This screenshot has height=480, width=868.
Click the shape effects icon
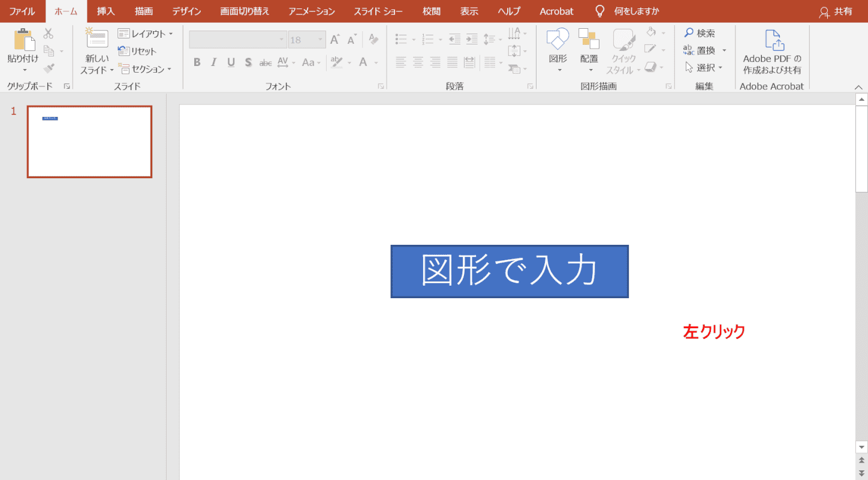pos(650,66)
